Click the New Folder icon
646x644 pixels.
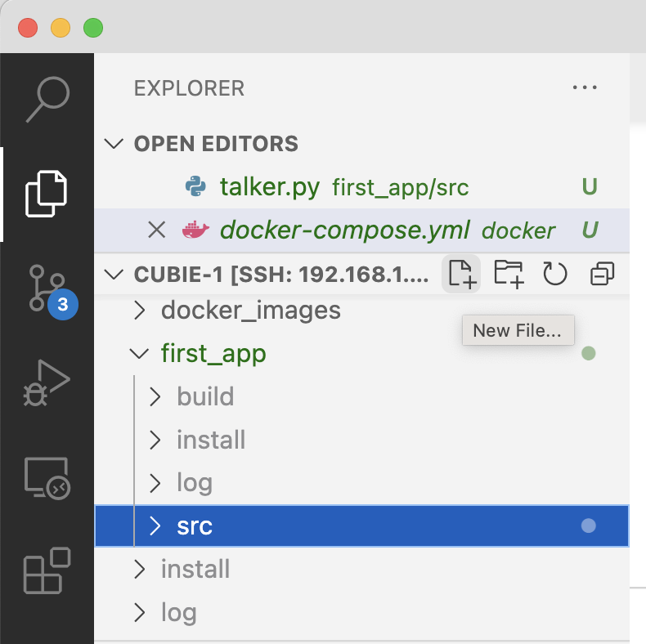tap(509, 274)
